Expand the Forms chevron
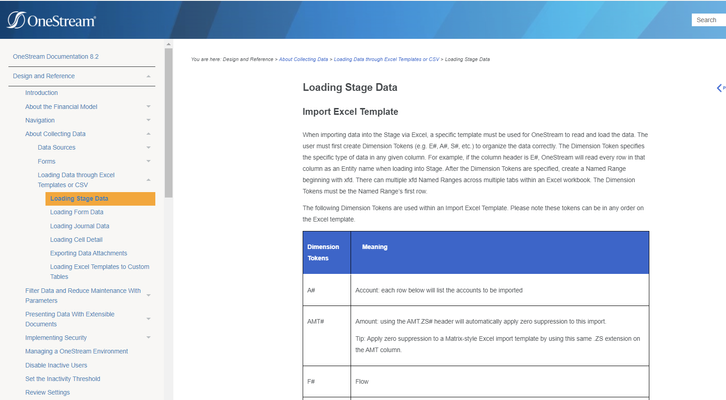This screenshot has height=400, width=726. (x=148, y=161)
